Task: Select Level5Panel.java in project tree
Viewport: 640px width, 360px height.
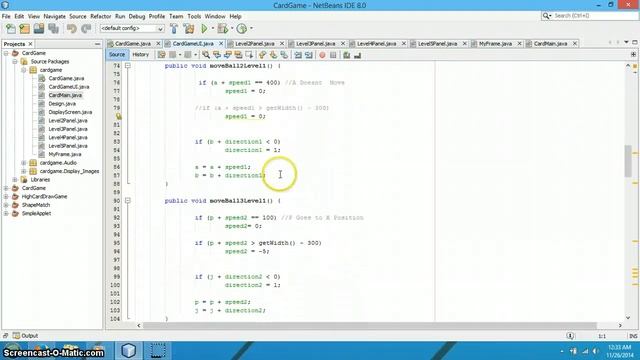Action: 67,146
